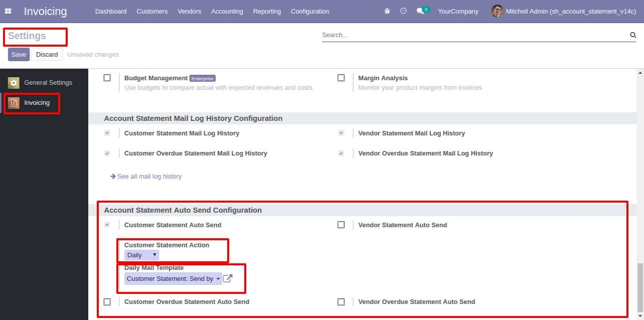
Task: Click the Settings page title
Action: point(27,36)
